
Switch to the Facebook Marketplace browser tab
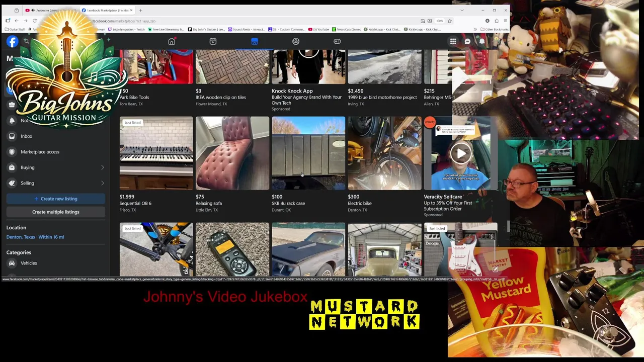[x=107, y=10]
